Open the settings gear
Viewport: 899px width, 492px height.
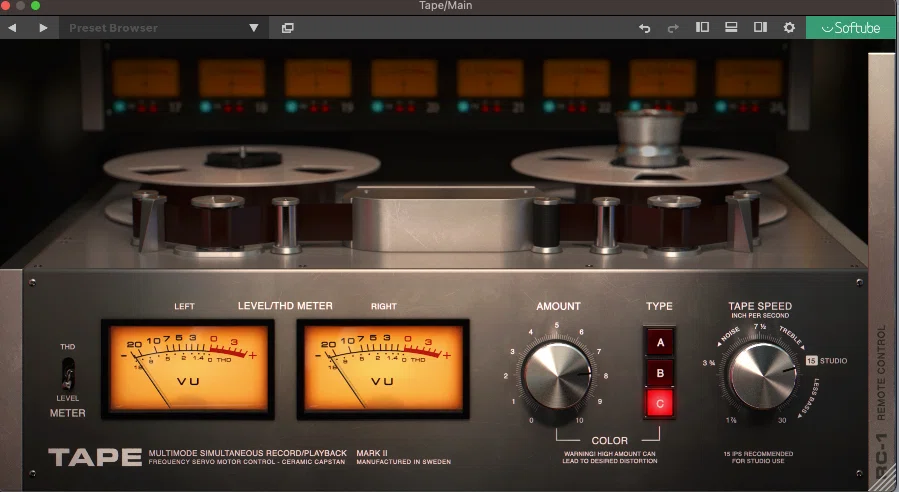click(x=789, y=28)
